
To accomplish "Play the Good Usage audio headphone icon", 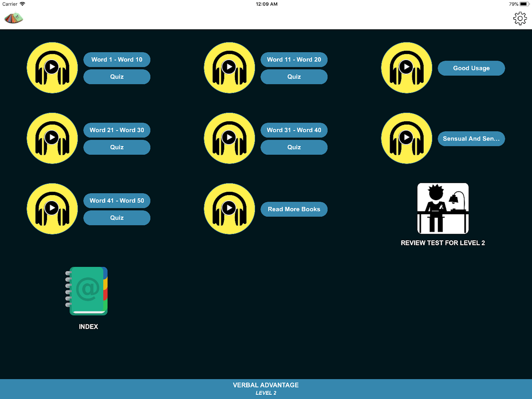I will [406, 68].
